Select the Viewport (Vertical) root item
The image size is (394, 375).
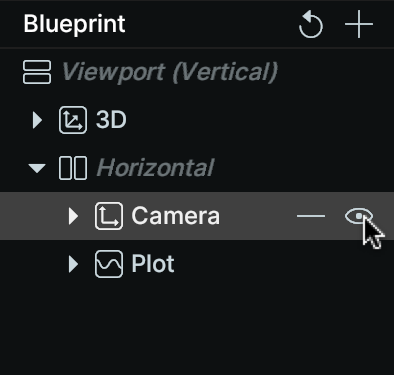pos(170,72)
